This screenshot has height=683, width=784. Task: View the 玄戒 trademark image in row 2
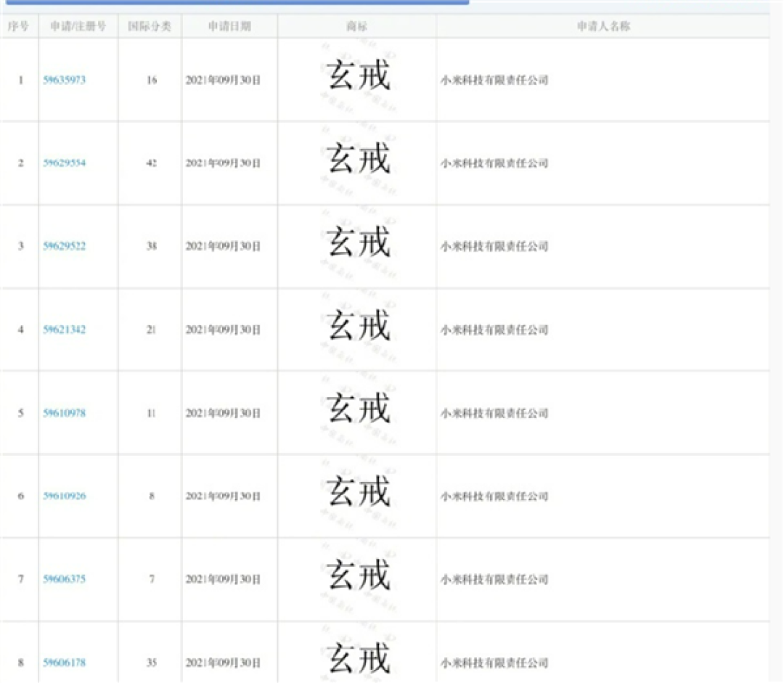358,158
